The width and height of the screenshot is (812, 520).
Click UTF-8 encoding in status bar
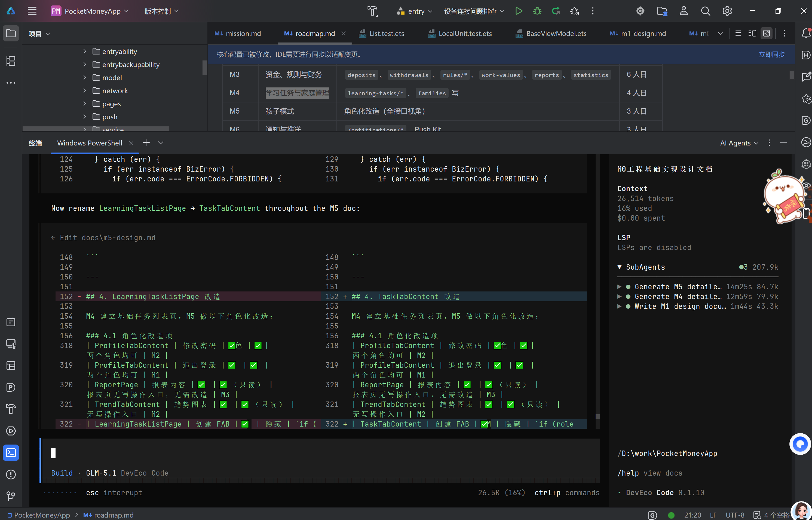735,515
